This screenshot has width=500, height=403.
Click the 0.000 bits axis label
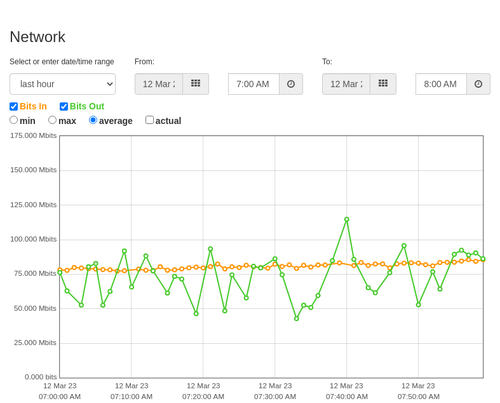pos(41,377)
